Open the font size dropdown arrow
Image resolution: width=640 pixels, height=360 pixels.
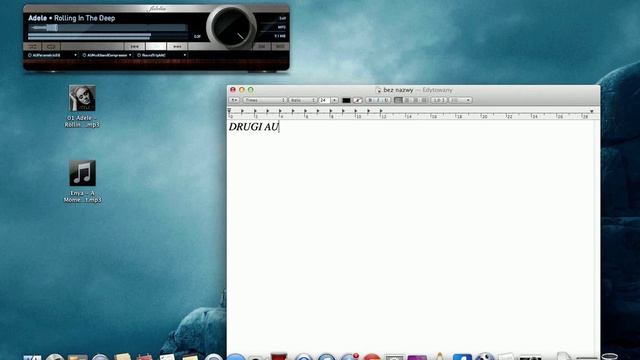[x=334, y=100]
